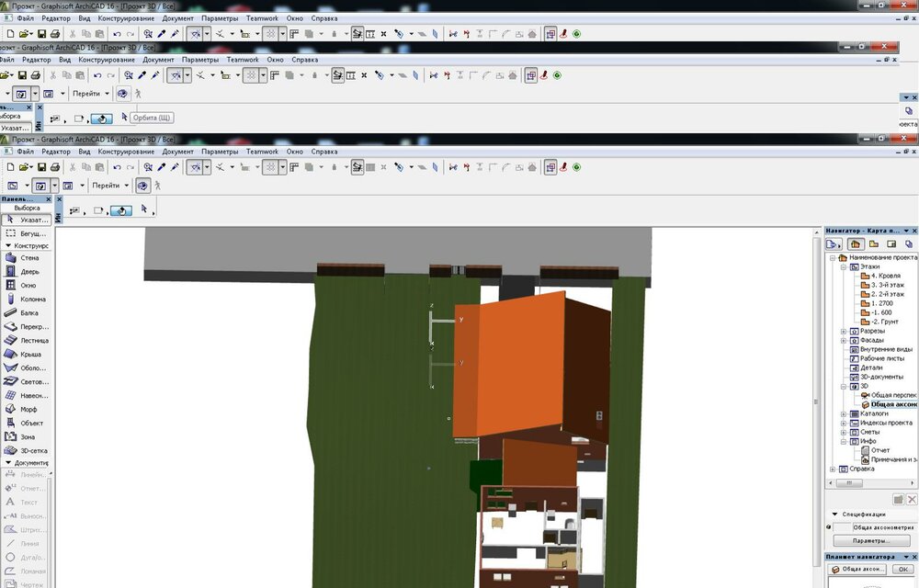Click the Общая аксон... button in Планшет навигатора
Viewport: 919px width, 588px height.
(x=858, y=570)
